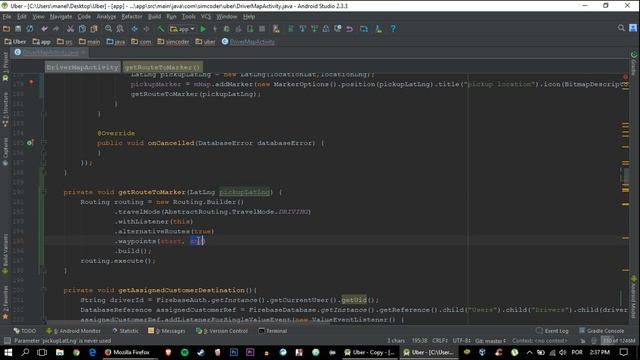Open the Messages tool window

(167, 331)
